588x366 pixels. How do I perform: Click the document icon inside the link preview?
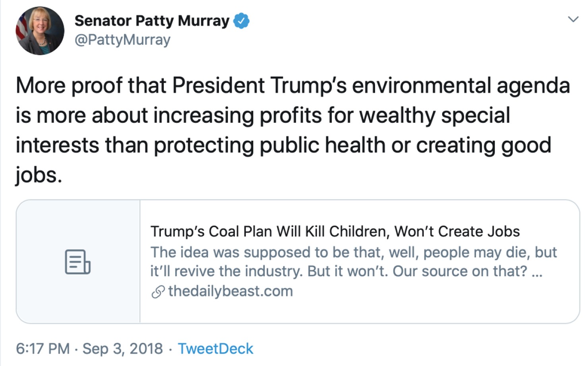[78, 261]
